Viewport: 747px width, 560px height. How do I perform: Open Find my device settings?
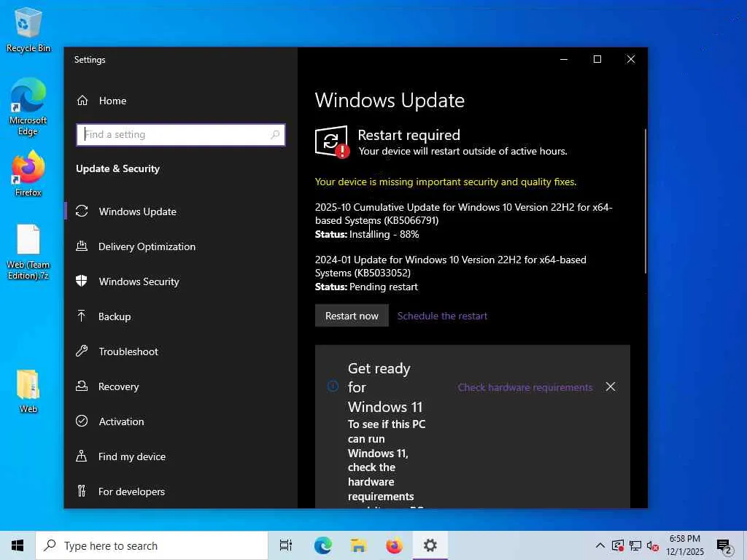[181, 456]
